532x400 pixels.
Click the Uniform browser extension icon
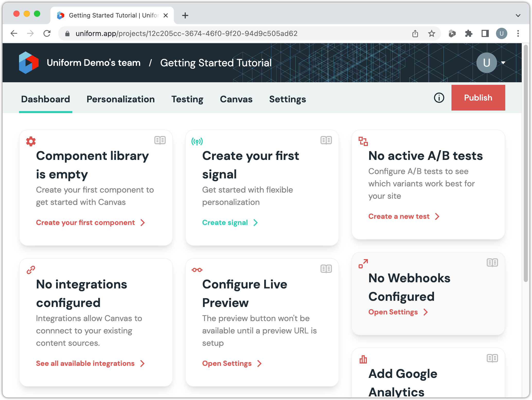point(452,34)
